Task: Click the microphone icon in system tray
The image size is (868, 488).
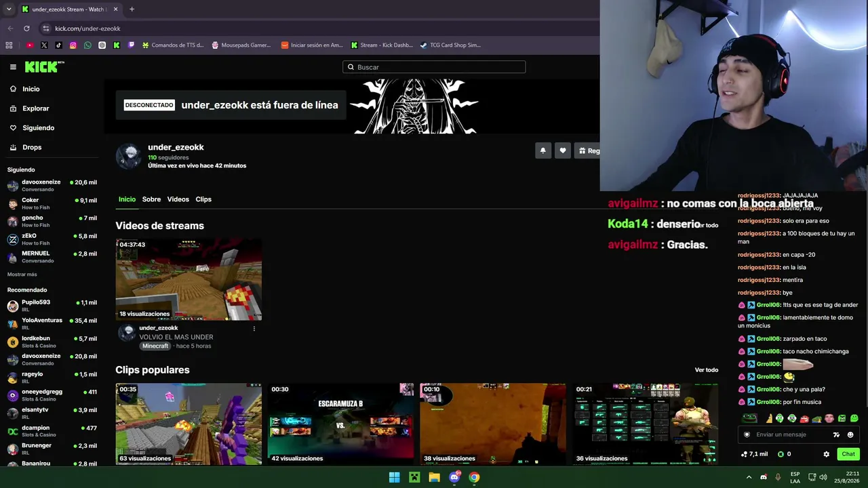Action: point(778,477)
